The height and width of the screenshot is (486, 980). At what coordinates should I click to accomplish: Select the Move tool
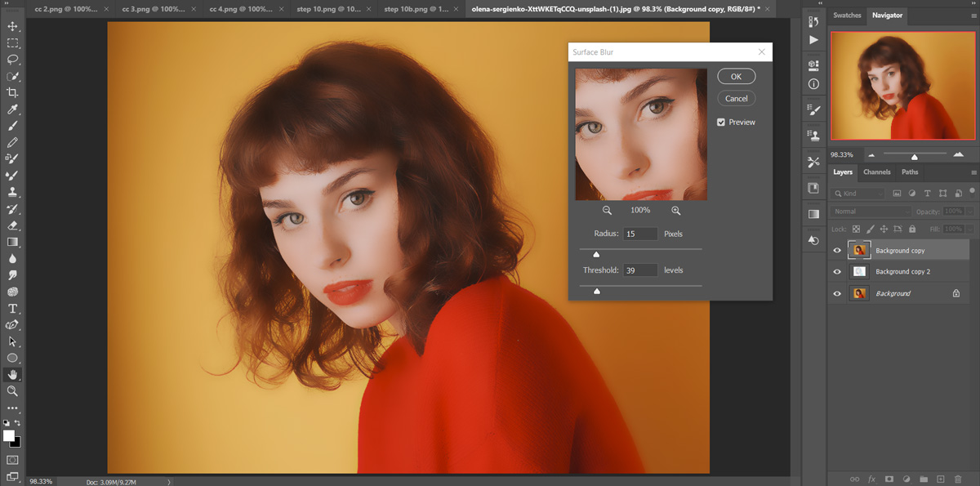[x=12, y=27]
